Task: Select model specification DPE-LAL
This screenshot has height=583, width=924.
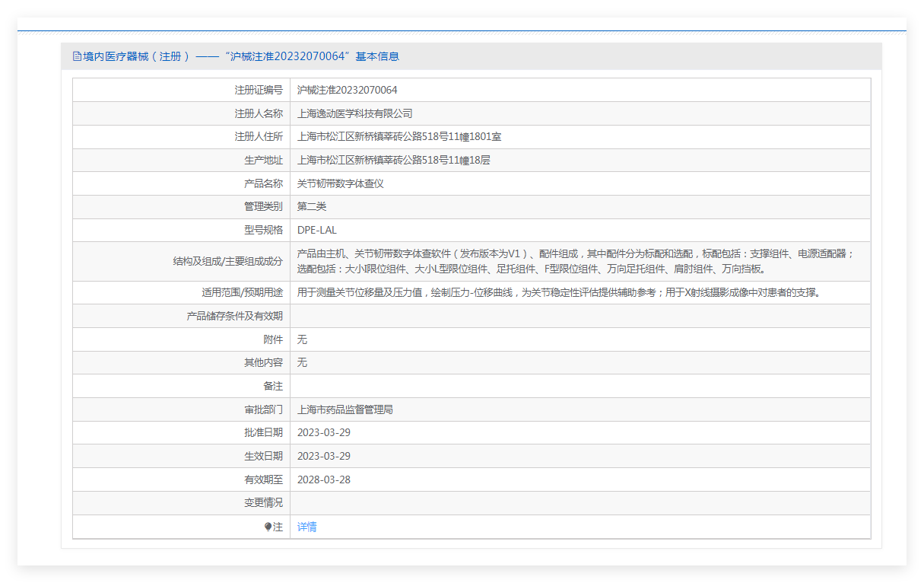Action: [317, 230]
